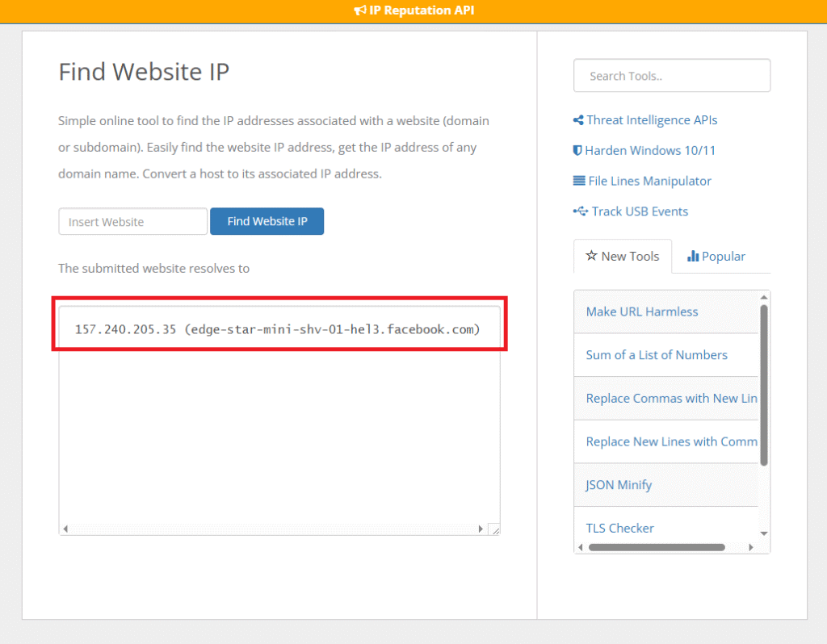Click the tools list scroll-right arrow
This screenshot has width=827, height=644.
(x=751, y=547)
